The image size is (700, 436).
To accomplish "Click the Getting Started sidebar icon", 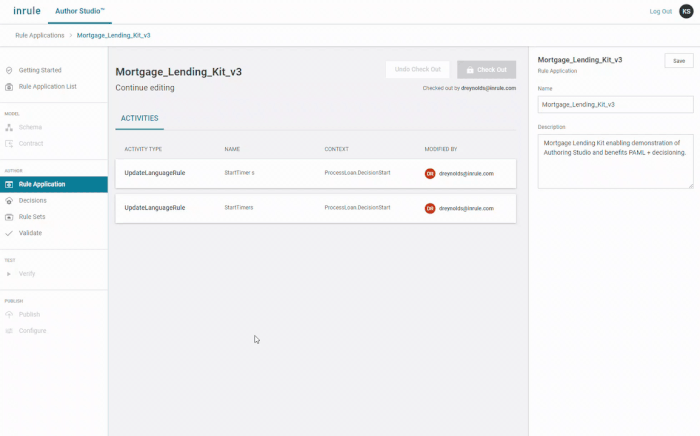I will coord(9,70).
